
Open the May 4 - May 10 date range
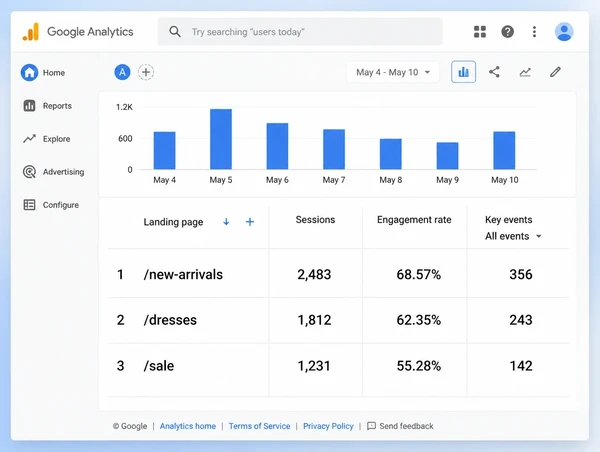click(393, 72)
